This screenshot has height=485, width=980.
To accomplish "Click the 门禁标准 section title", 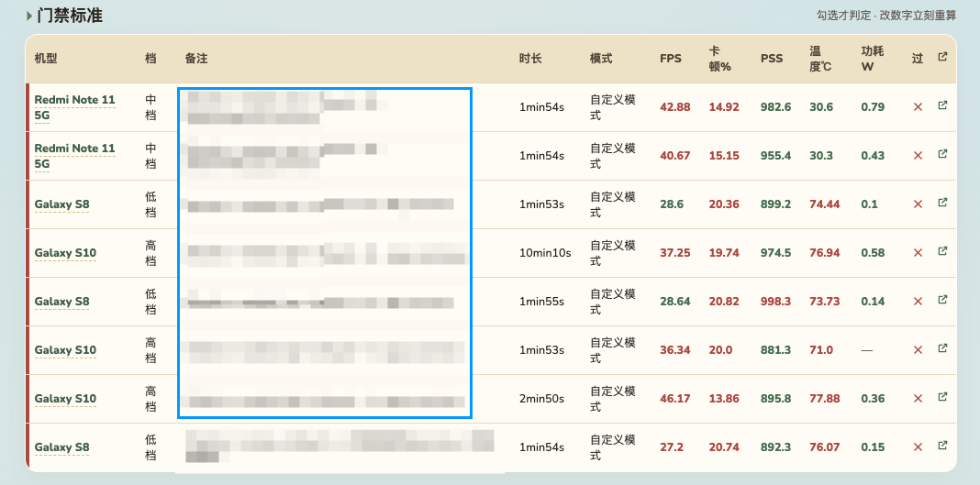I will point(70,17).
